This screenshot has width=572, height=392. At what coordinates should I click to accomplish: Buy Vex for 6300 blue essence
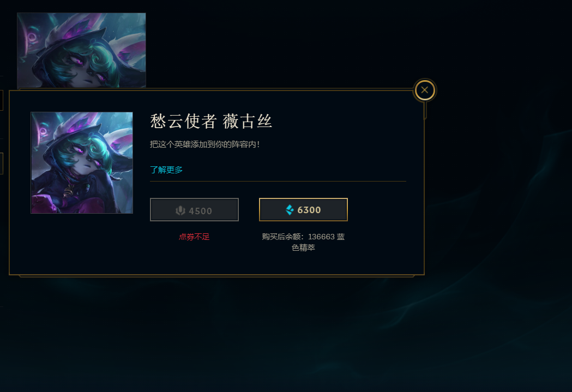(x=303, y=210)
